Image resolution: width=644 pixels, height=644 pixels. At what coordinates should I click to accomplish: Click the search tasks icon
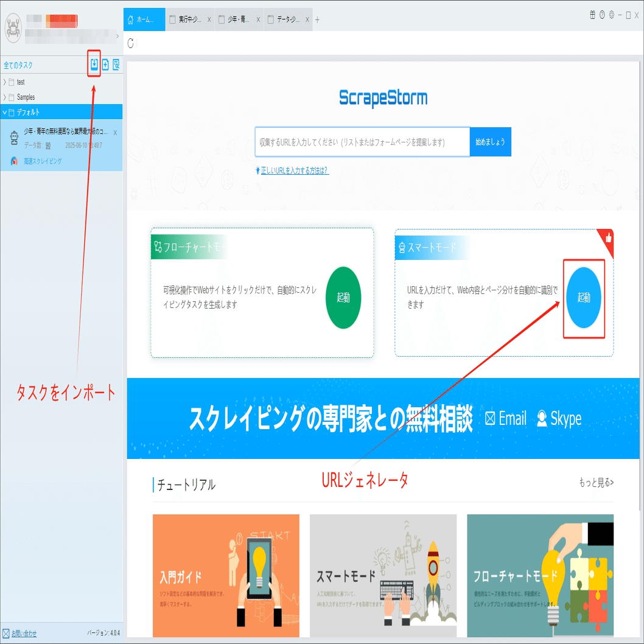click(116, 65)
